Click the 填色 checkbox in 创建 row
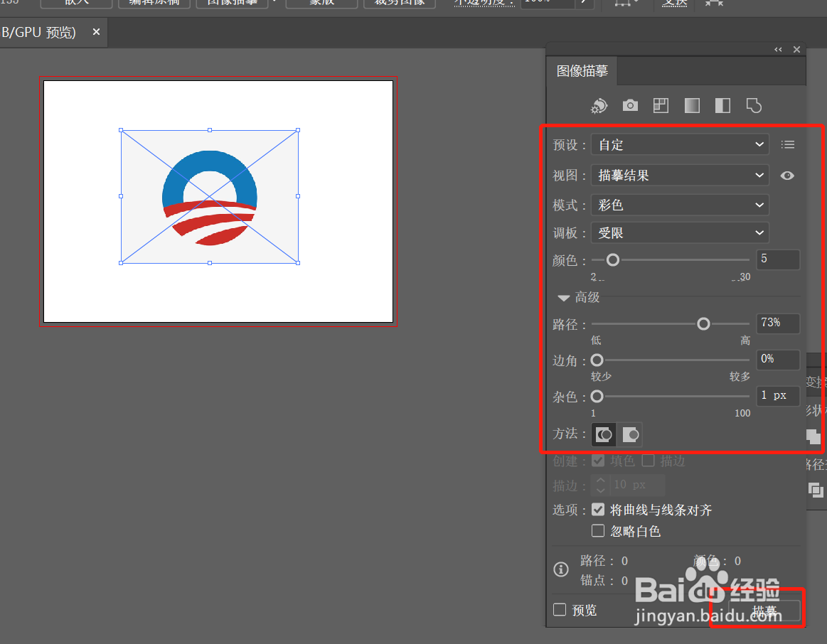The image size is (827, 644). point(597,461)
